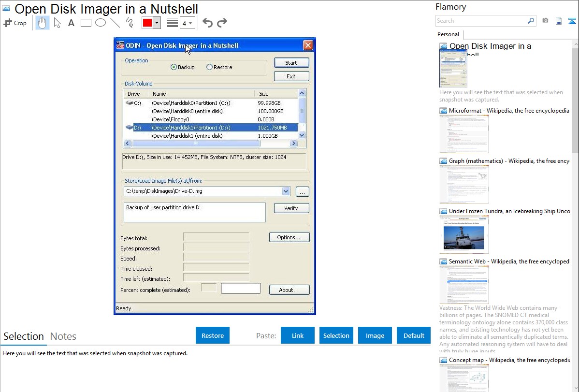Click the icon beside Microformat snapshot title
Viewport: 579px width, 392px height.
pyautogui.click(x=443, y=111)
